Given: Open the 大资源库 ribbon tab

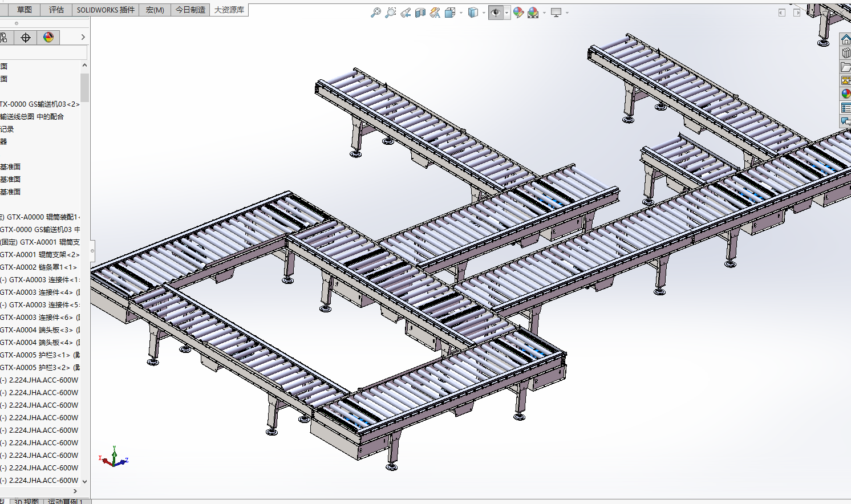Looking at the screenshot, I should tap(229, 10).
